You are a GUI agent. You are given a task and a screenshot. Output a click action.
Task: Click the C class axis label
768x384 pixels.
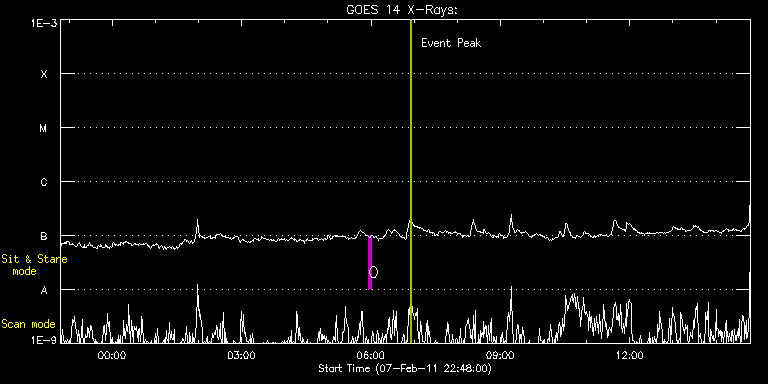[44, 182]
